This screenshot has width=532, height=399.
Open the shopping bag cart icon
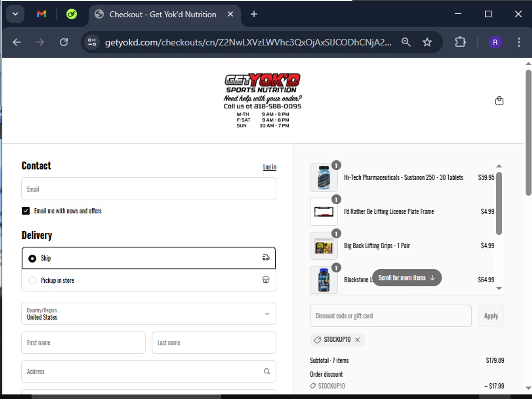point(499,101)
